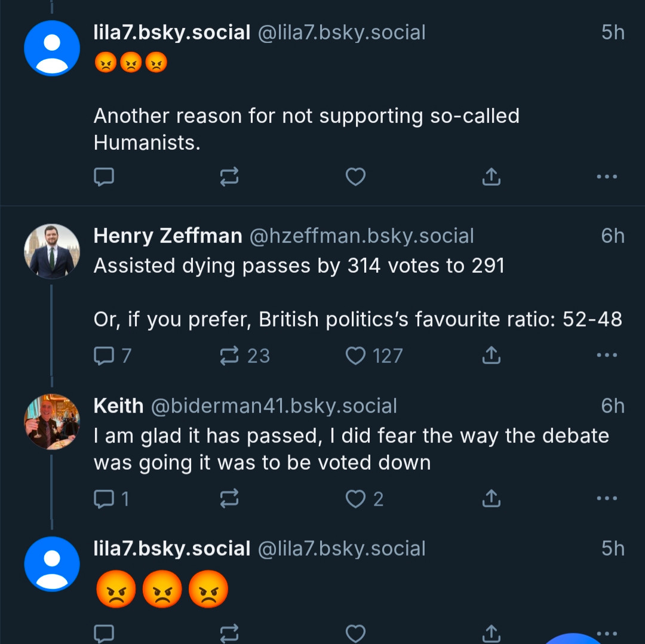Open the @hzeffman.bsky.social handle link

pyautogui.click(x=361, y=236)
